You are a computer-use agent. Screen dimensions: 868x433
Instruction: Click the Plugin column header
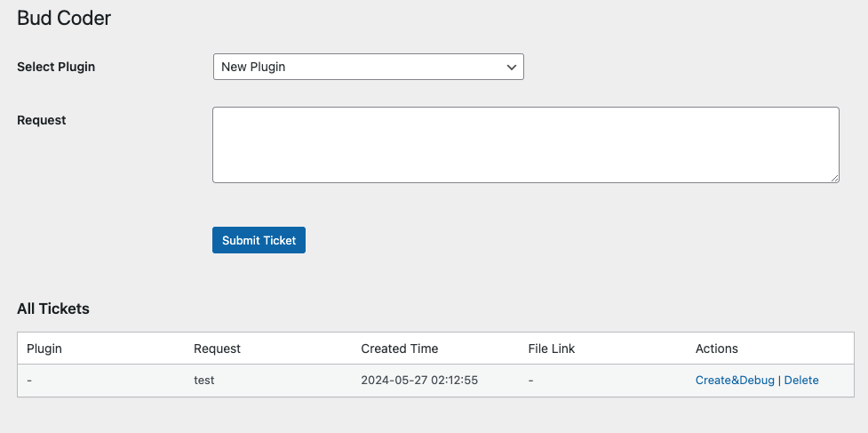[x=44, y=349]
